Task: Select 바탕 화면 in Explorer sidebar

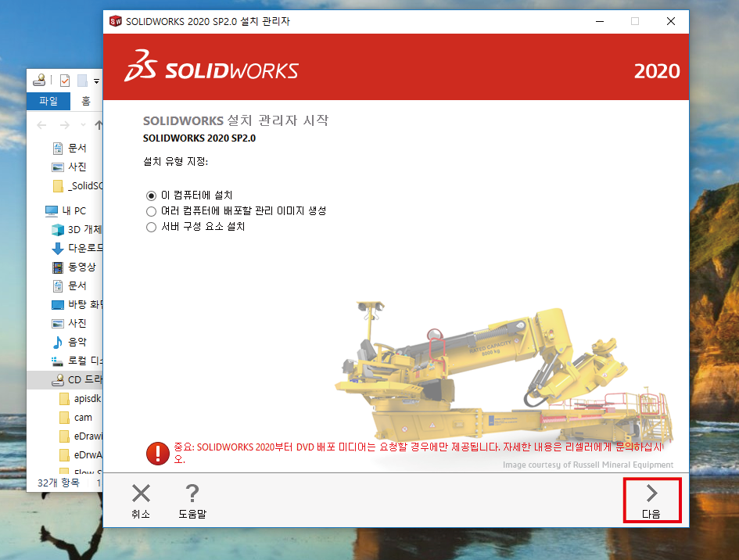Action: [77, 304]
